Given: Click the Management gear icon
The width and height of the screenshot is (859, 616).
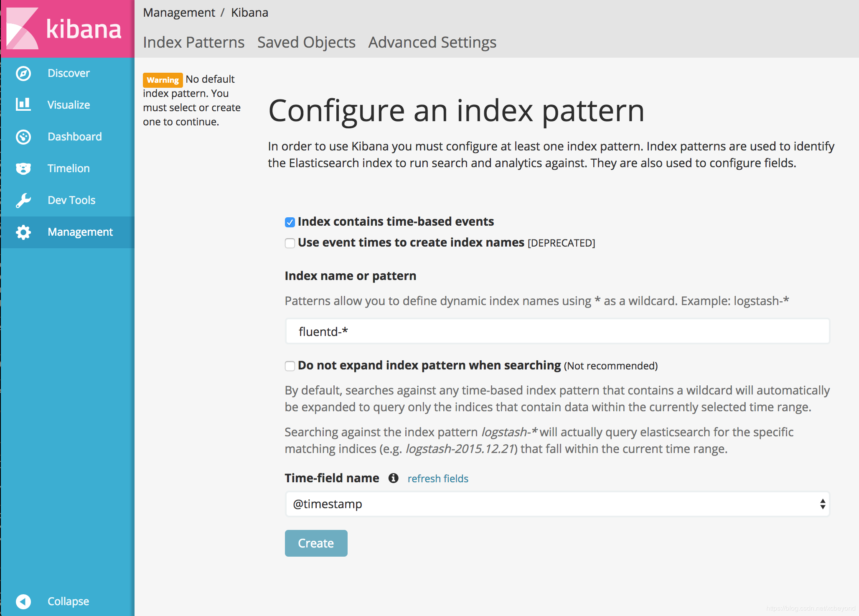Looking at the screenshot, I should [23, 232].
